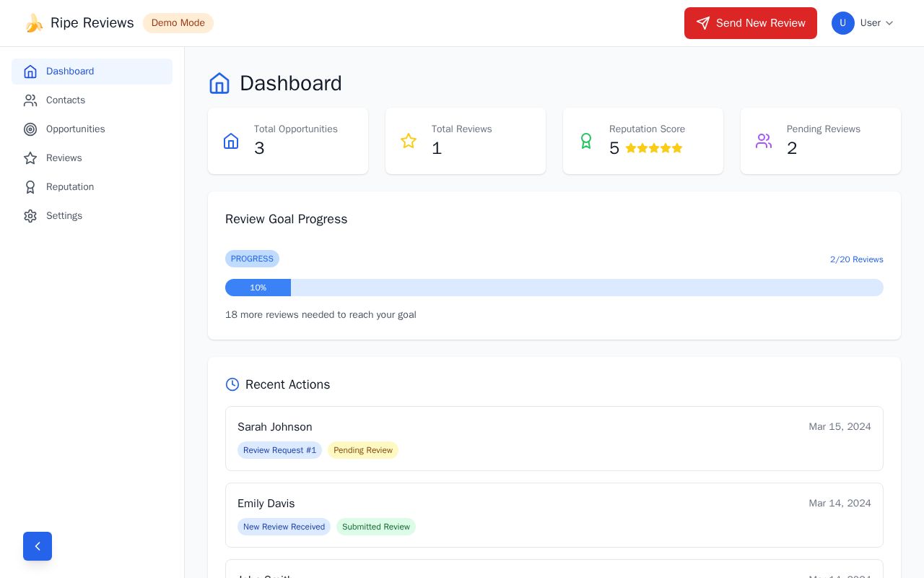
Task: Open Settings from the sidebar
Action: click(x=92, y=216)
